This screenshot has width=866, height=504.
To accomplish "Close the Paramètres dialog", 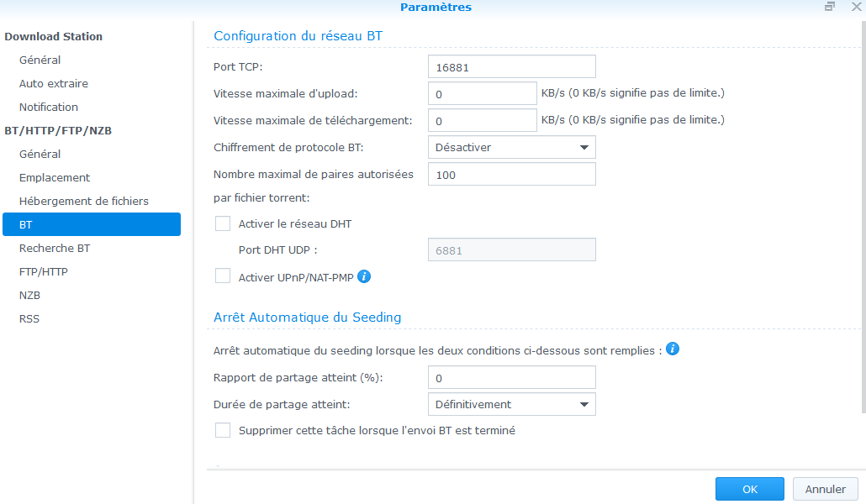I will pyautogui.click(x=856, y=7).
